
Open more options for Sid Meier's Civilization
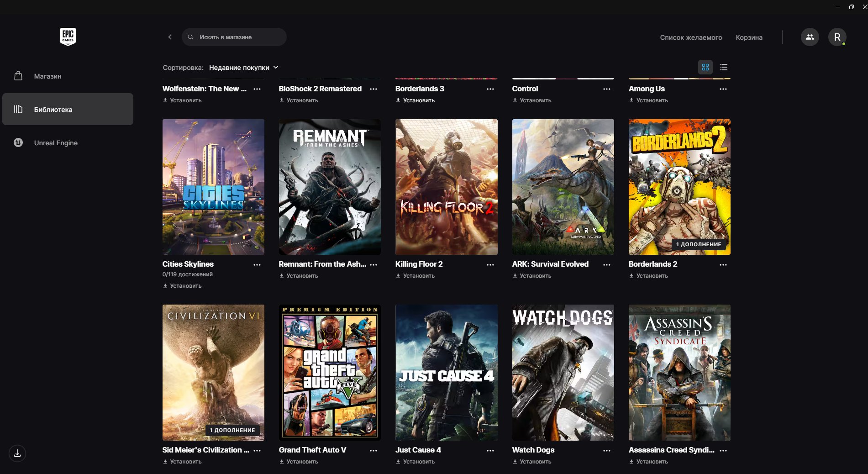pos(257,451)
